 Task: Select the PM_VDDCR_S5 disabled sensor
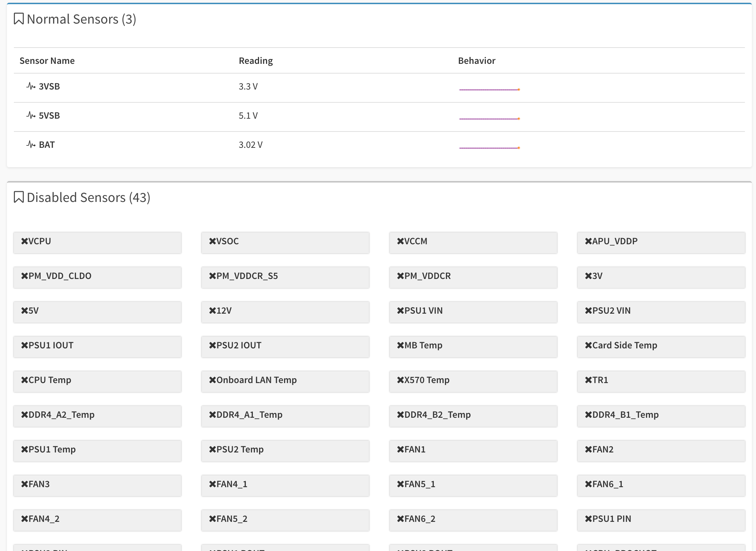click(285, 277)
